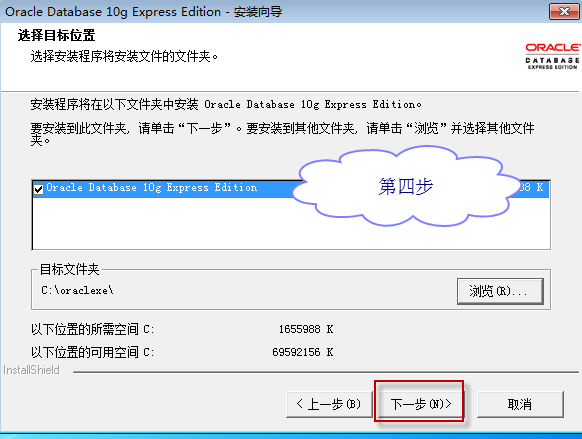Image resolution: width=582 pixels, height=439 pixels.
Task: Go back with the 上一步(B) button
Action: coord(329,404)
